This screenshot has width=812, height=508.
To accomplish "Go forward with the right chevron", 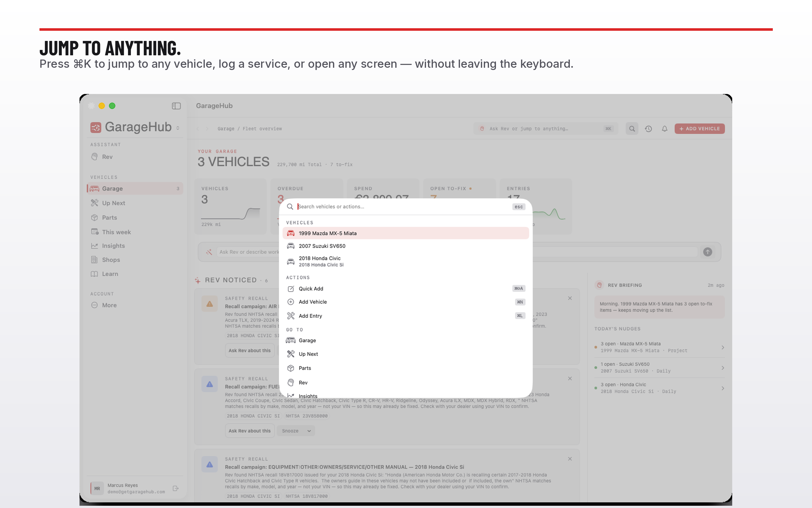I will 207,129.
